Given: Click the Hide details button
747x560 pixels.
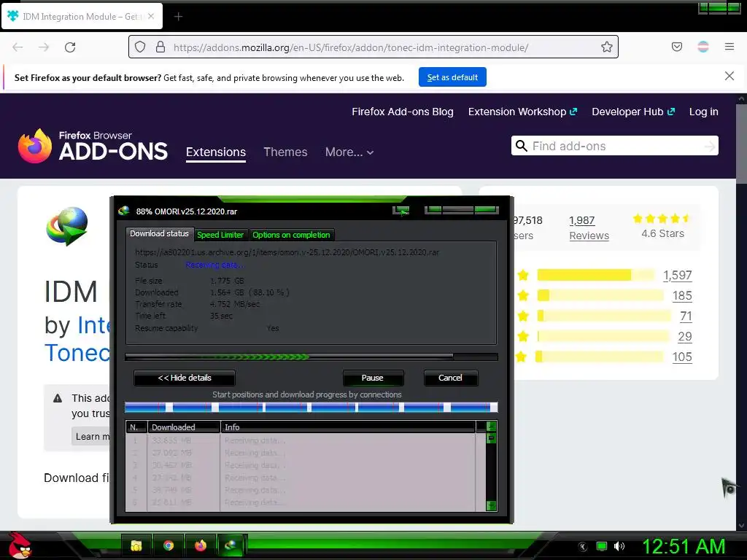Looking at the screenshot, I should 185,378.
